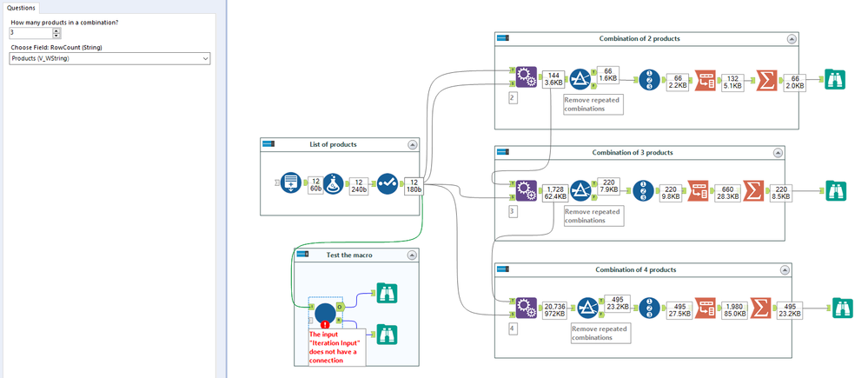Click the 'How many products in a combination?' label
This screenshot has width=868, height=378.
64,22
